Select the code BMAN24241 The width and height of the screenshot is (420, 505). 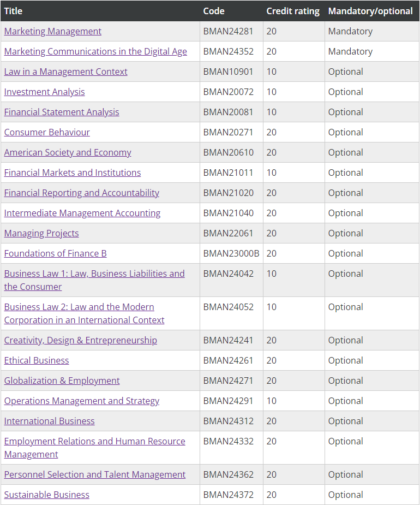tap(228, 341)
